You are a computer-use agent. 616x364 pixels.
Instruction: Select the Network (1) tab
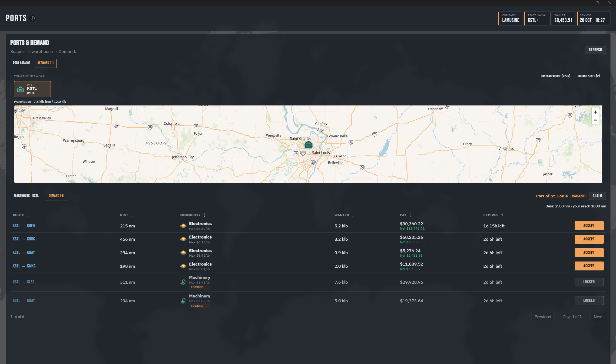click(45, 63)
